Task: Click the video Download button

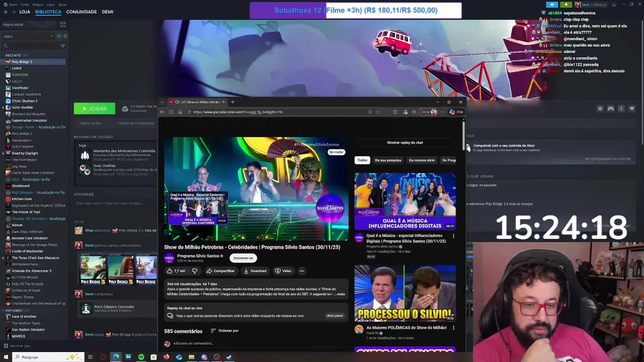Action: [255, 271]
